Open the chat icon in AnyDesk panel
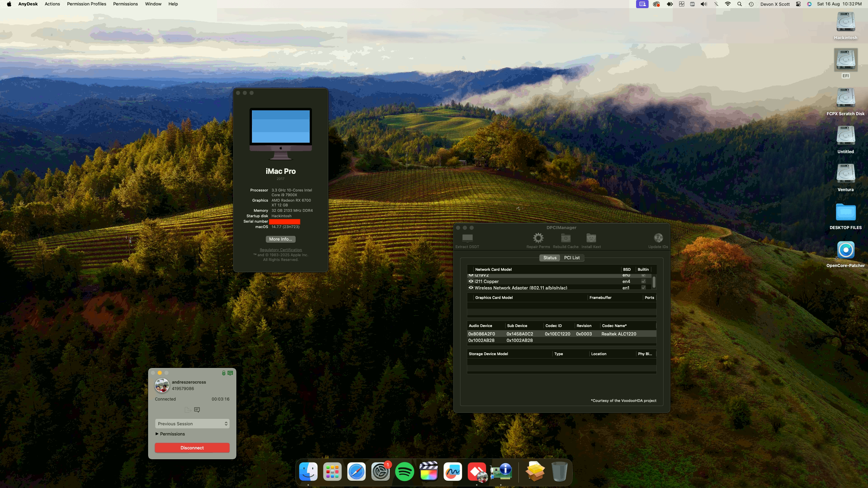This screenshot has width=868, height=488. click(197, 409)
